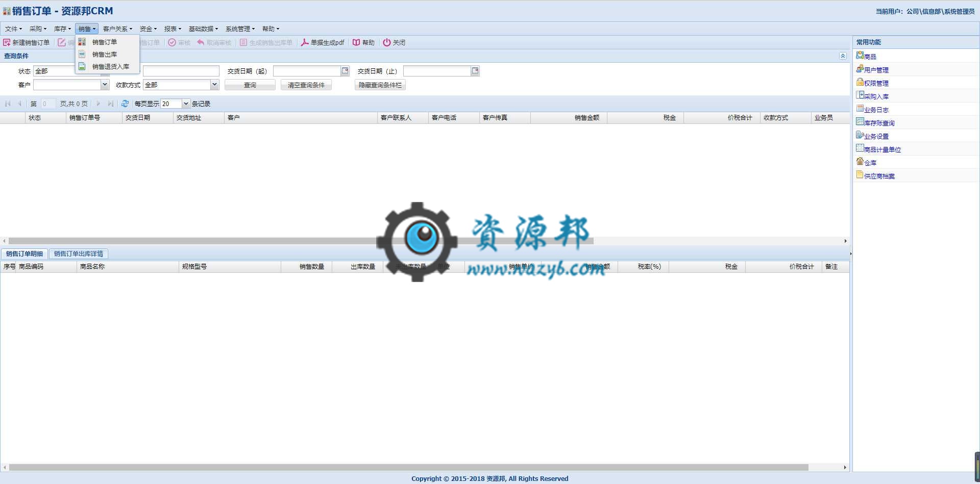
Task: Click the 隐藏查询条件栏 button
Action: pos(380,85)
